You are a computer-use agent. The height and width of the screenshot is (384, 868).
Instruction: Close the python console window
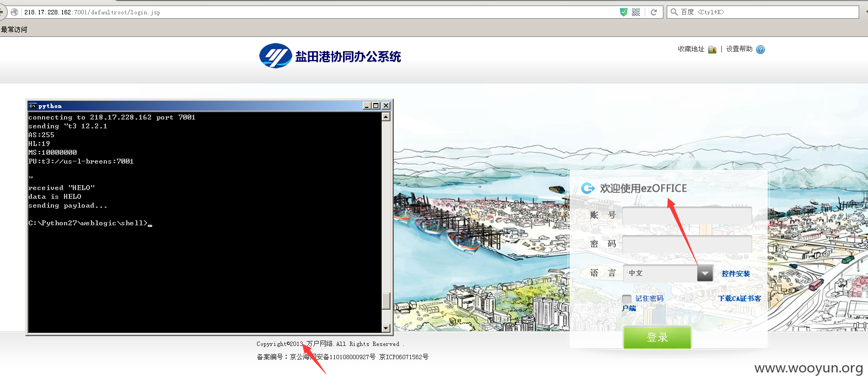pyautogui.click(x=386, y=106)
